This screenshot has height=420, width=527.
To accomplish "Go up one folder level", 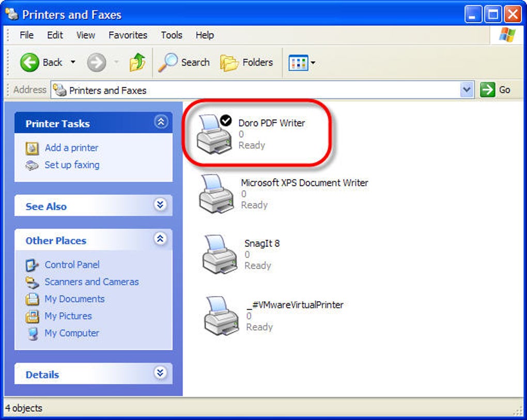I will pos(137,63).
